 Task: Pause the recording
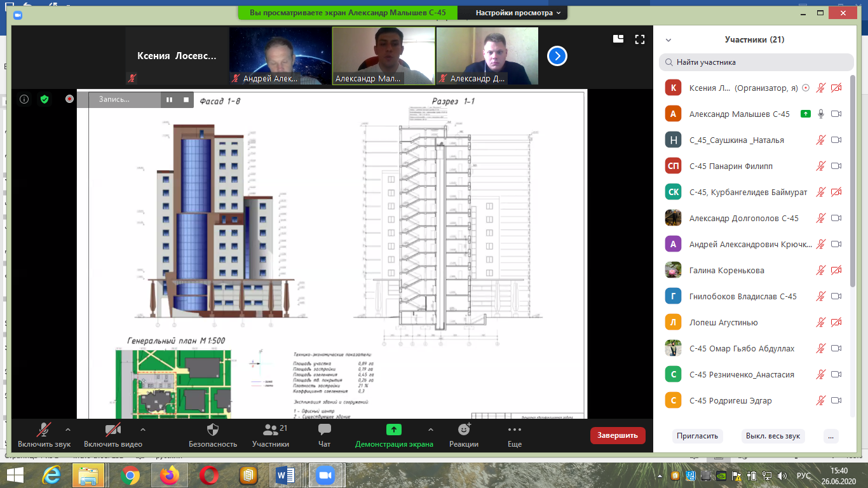pos(170,99)
